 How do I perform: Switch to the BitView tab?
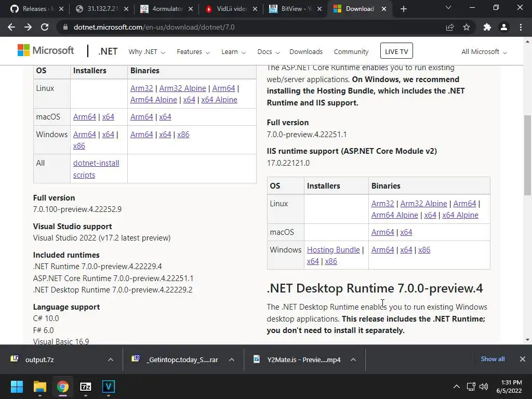[291, 9]
